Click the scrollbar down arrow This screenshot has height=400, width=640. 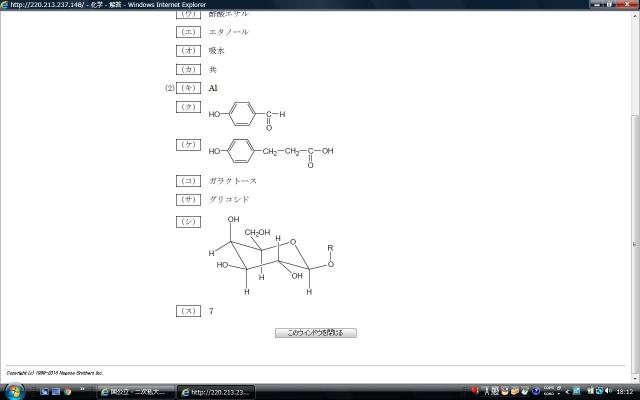636,379
